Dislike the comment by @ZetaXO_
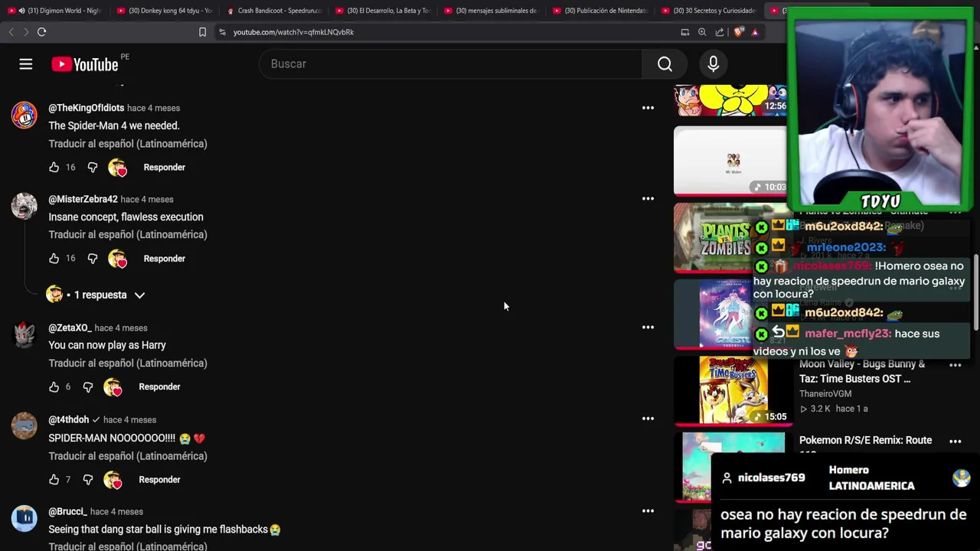980x551 pixels. click(88, 387)
